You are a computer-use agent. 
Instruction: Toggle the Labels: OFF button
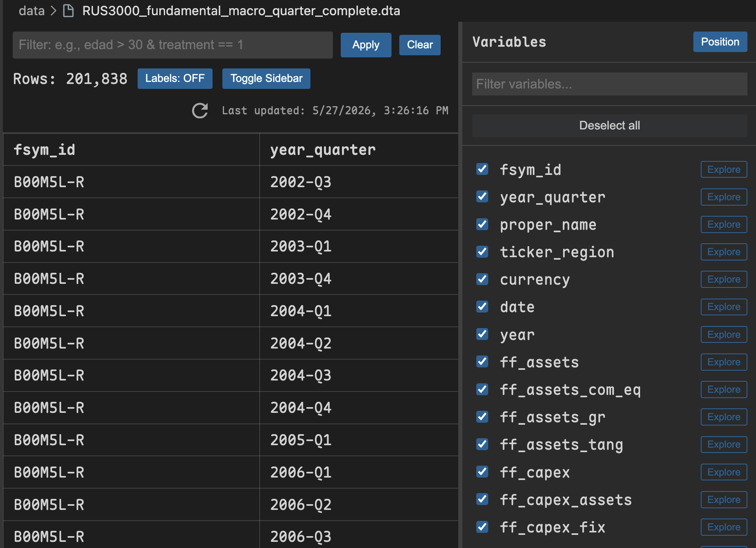175,79
